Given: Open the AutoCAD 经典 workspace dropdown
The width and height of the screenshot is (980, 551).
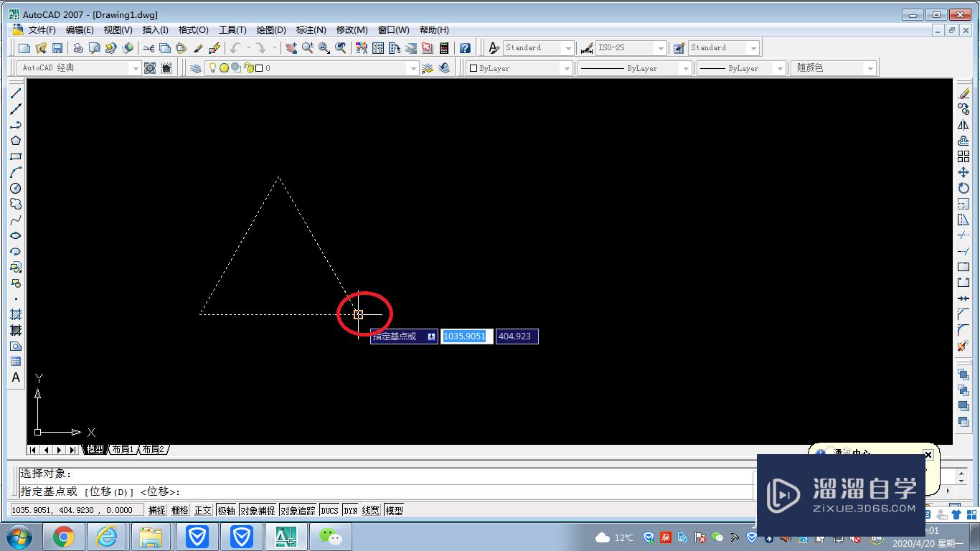Looking at the screenshot, I should [x=135, y=68].
